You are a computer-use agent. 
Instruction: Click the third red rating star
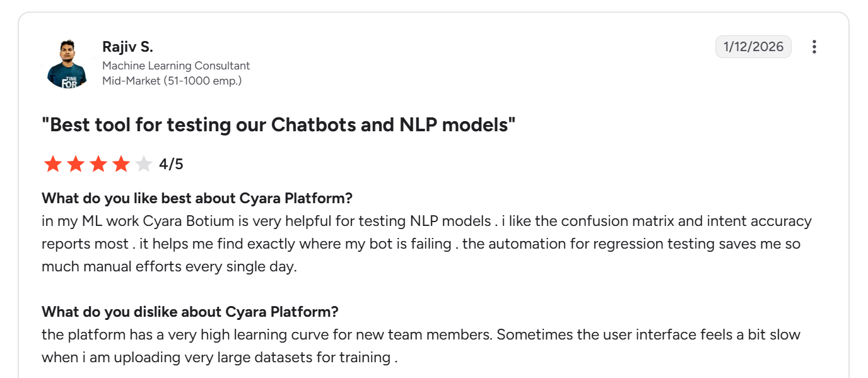(x=98, y=165)
